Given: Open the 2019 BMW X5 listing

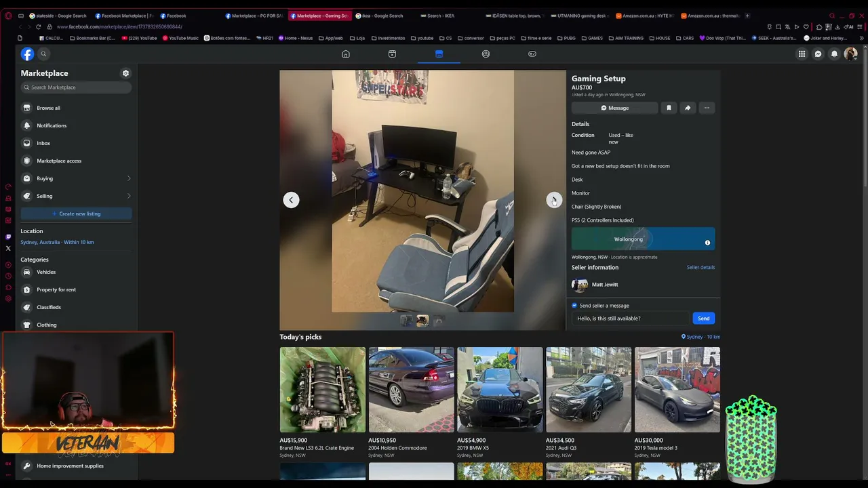Looking at the screenshot, I should 500,403.
